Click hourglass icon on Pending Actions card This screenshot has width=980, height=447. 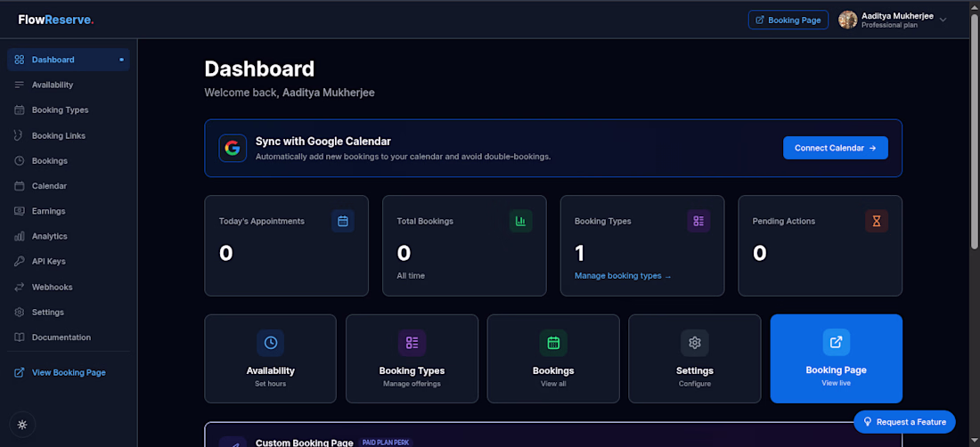coord(877,221)
